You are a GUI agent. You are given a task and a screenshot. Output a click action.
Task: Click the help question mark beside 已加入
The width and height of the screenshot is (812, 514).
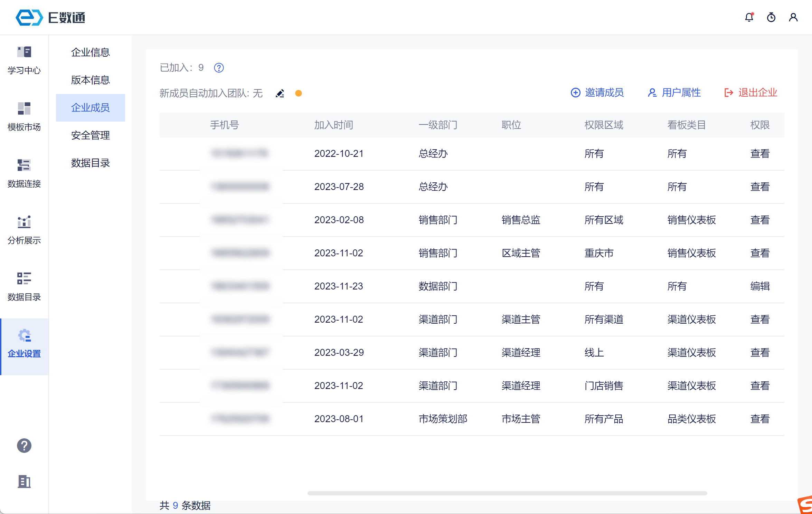[x=219, y=68]
